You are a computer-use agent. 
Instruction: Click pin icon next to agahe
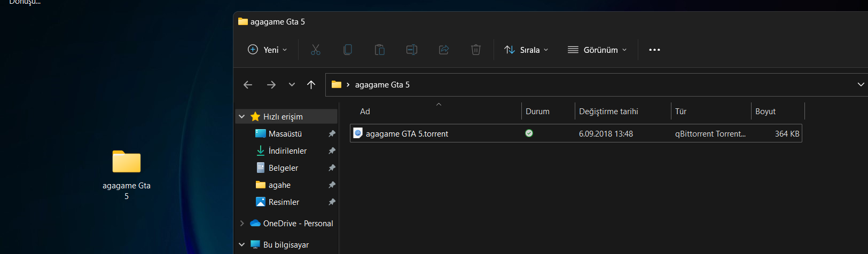tap(332, 185)
